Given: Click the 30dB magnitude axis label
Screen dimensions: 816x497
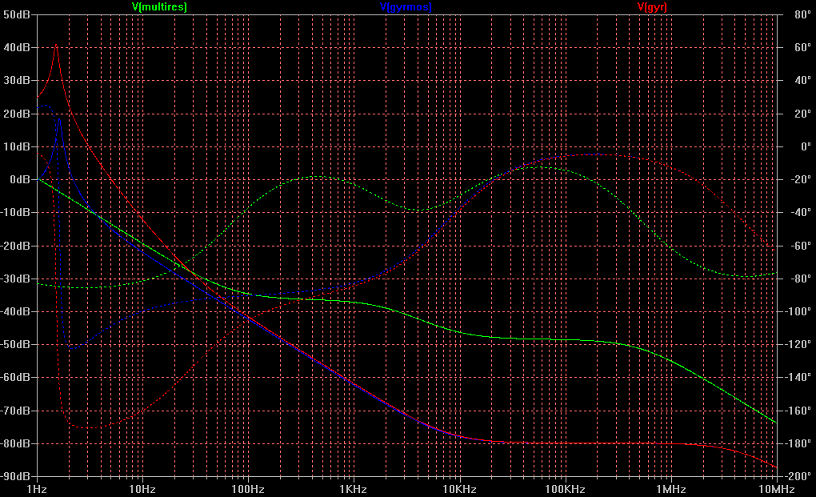Looking at the screenshot, I should tap(17, 81).
